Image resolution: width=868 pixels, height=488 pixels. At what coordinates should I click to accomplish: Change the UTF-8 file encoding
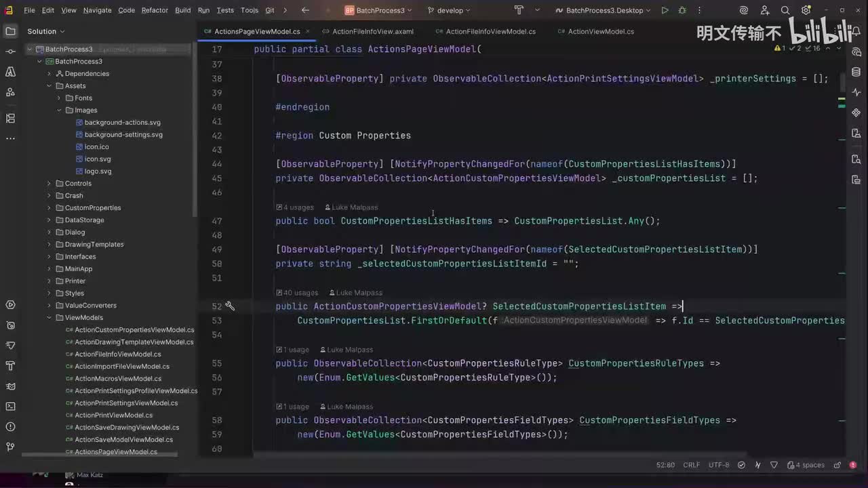(719, 465)
